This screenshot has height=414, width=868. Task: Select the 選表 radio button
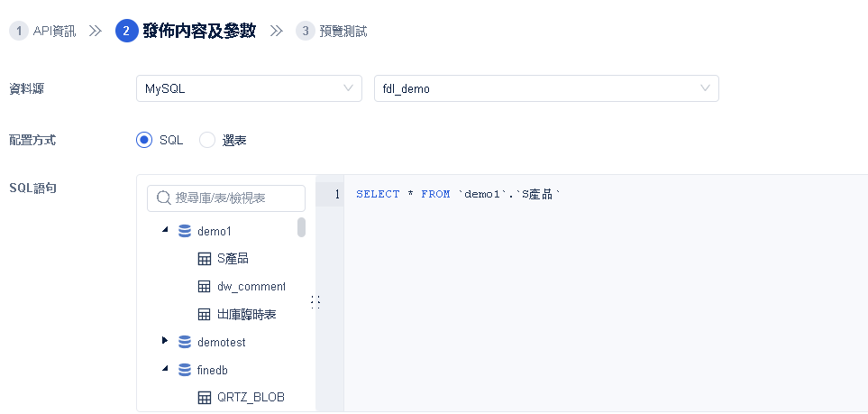click(207, 140)
